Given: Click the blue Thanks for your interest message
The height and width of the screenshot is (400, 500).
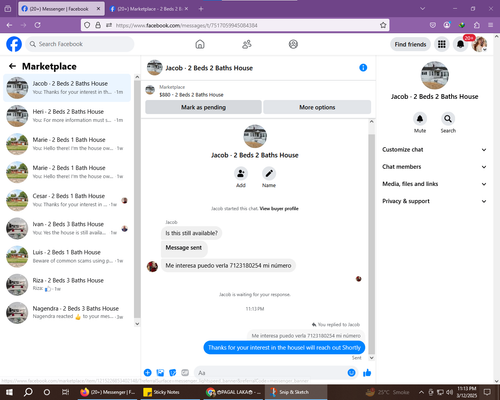Looking at the screenshot, I should 284,347.
